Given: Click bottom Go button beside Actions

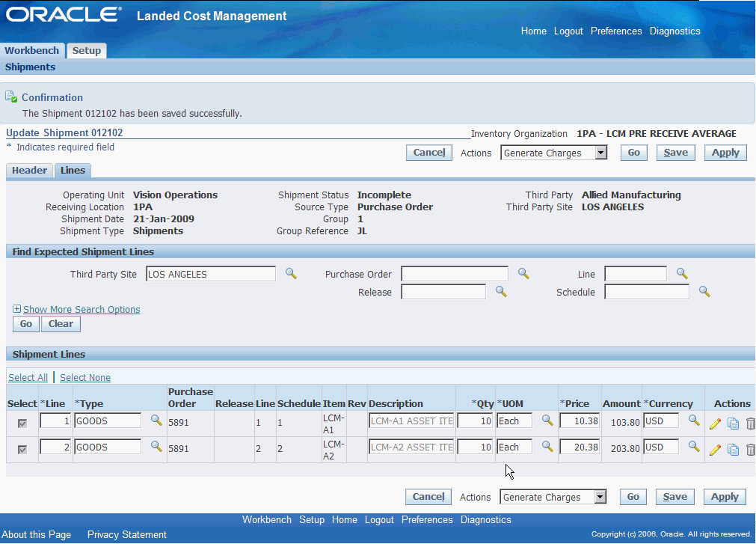Looking at the screenshot, I should (633, 497).
